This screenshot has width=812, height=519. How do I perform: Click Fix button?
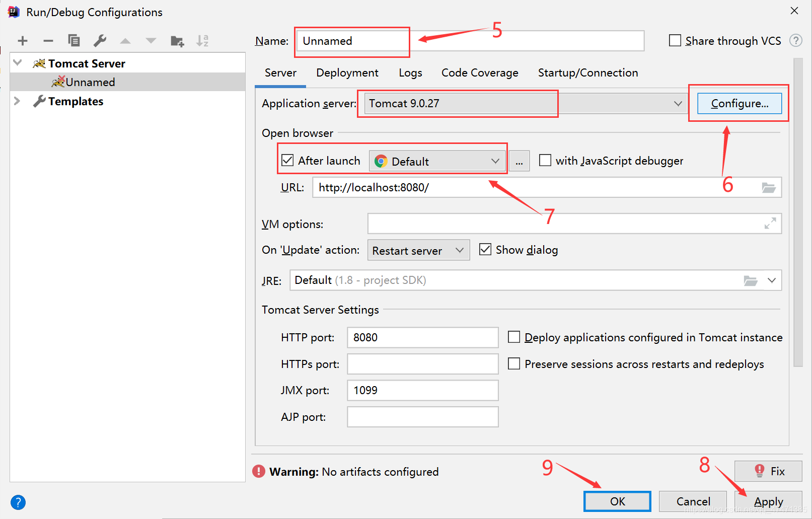point(768,471)
